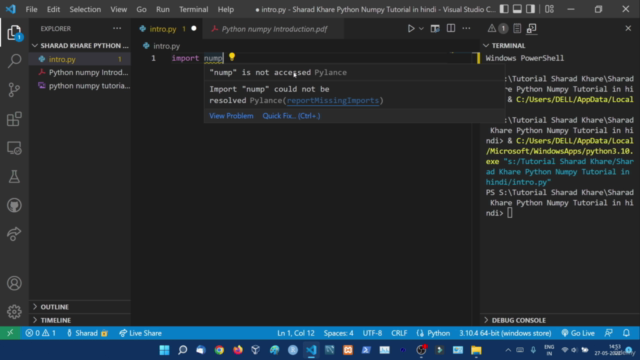Open the Terminal menu
The image size is (640, 360).
click(193, 9)
